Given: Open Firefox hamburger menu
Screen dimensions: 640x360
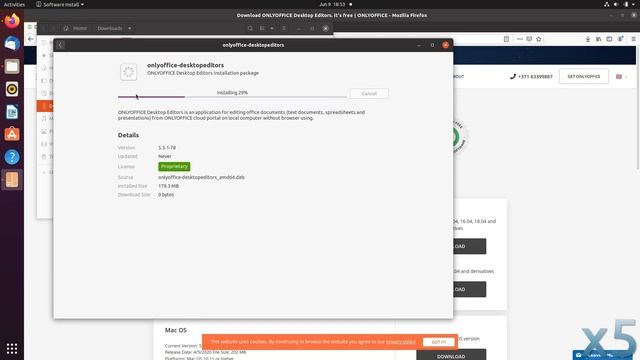Looking at the screenshot, I should pyautogui.click(x=633, y=39).
